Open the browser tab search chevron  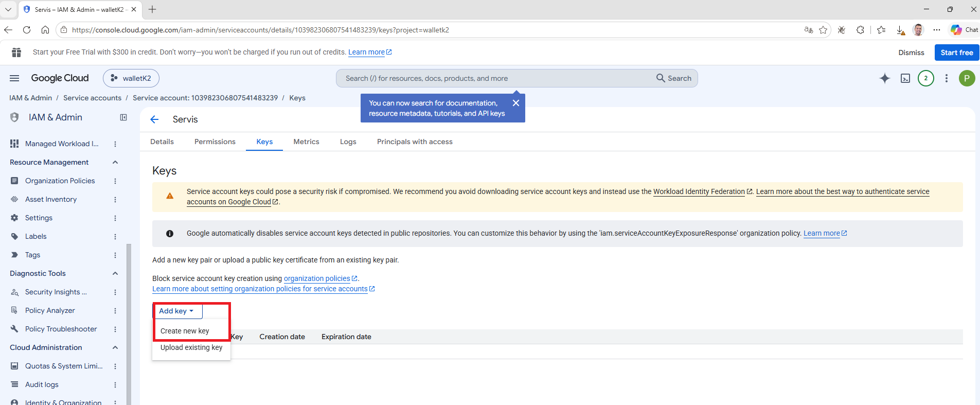pos(8,9)
